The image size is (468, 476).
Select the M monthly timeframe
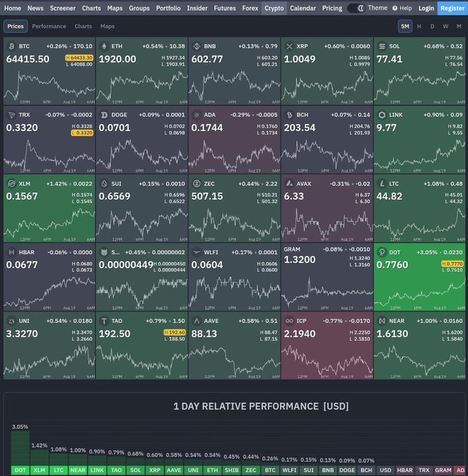tap(459, 27)
